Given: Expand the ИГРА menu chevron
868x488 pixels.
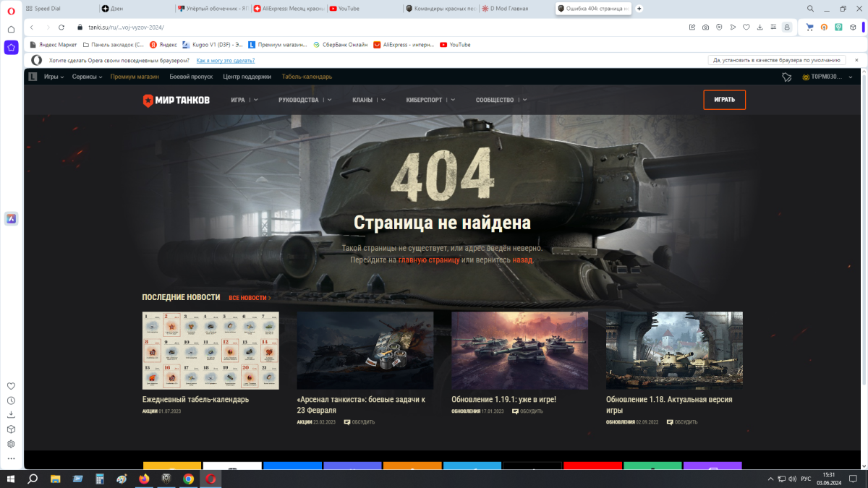Looking at the screenshot, I should click(257, 100).
